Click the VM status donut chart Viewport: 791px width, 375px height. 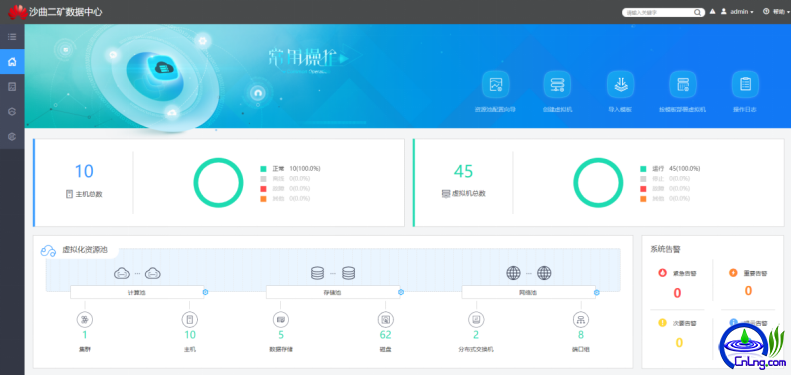[x=598, y=183]
